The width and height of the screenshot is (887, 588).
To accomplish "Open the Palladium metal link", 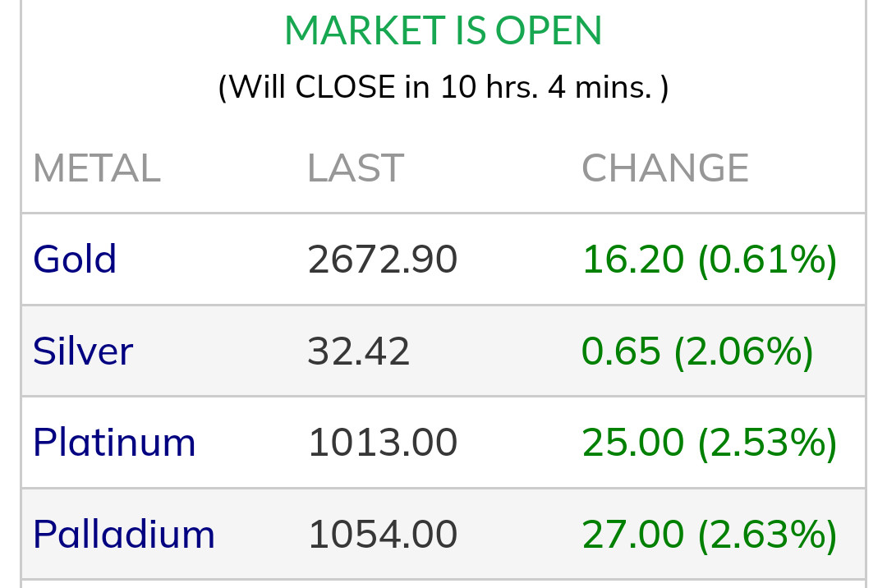I will point(123,535).
